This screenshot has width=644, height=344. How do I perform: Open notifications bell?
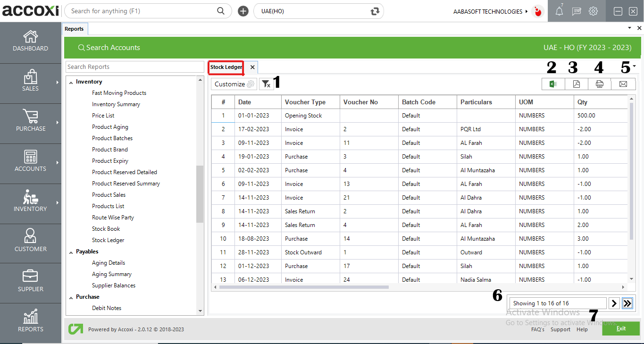pyautogui.click(x=559, y=11)
